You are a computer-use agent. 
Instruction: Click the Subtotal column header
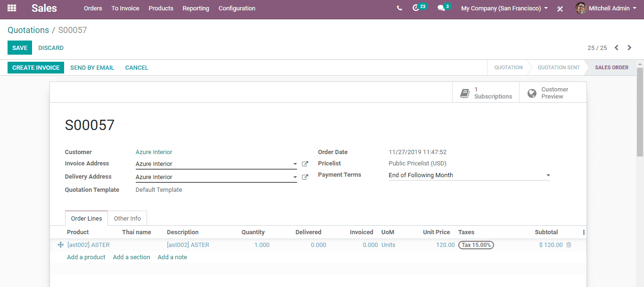(546, 232)
